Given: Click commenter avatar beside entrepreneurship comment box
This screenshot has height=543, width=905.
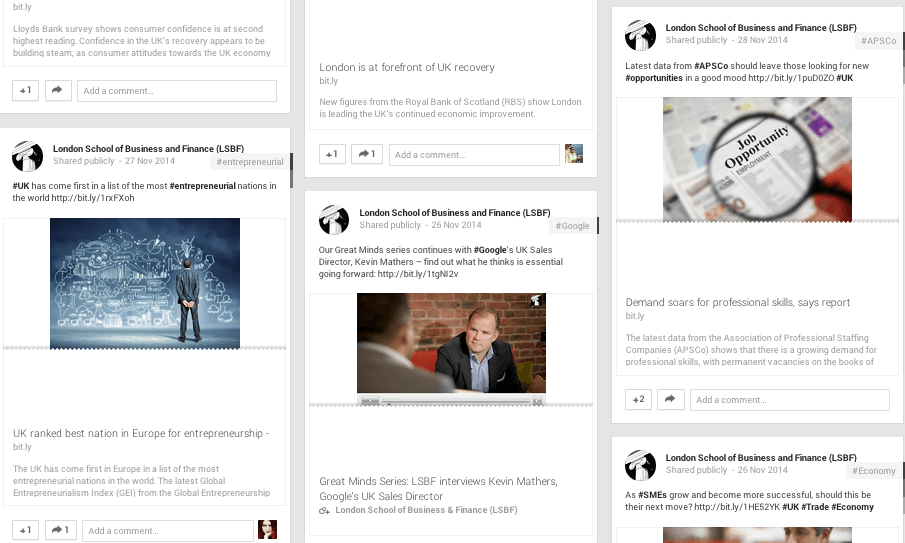Looking at the screenshot, I should click(x=267, y=530).
